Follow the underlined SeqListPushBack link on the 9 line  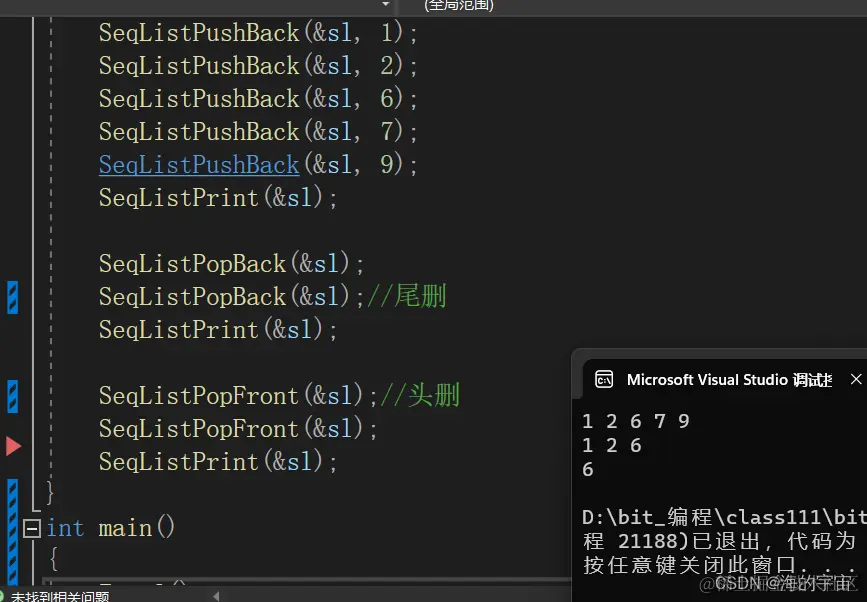pos(199,165)
